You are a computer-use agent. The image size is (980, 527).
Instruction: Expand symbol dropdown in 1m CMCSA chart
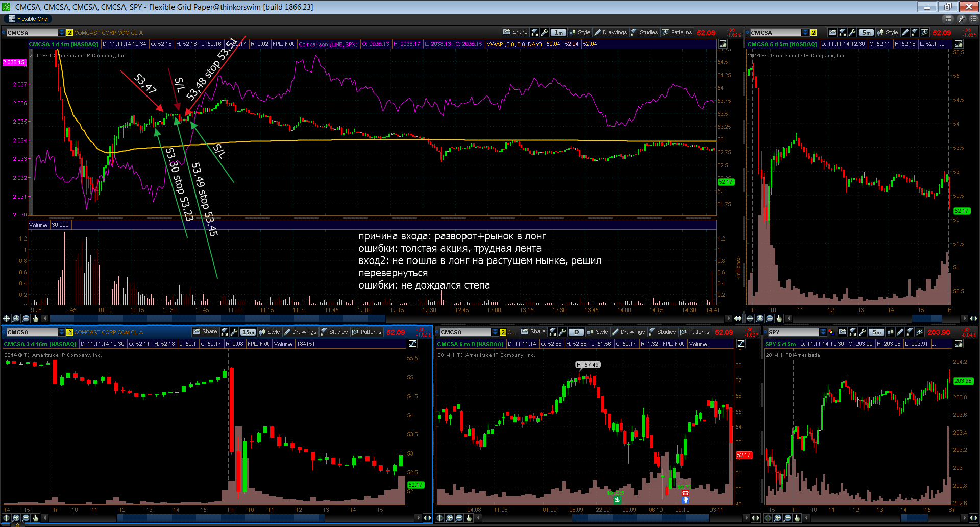point(61,32)
